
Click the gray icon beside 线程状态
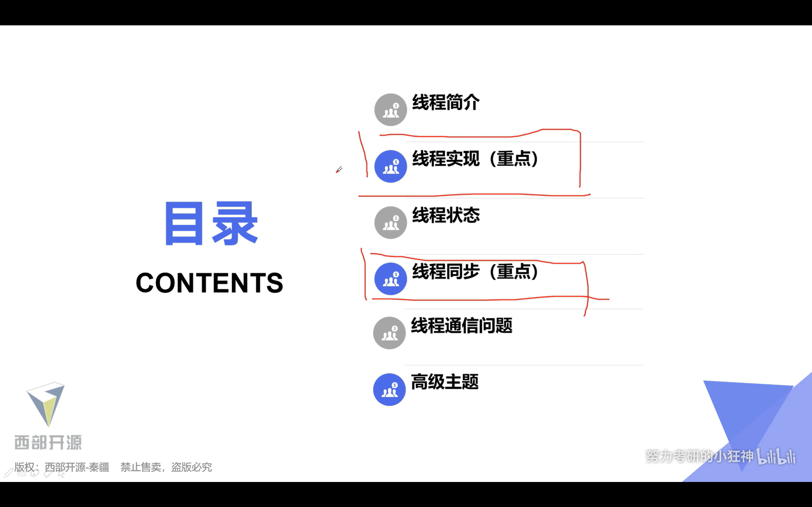pos(390,223)
